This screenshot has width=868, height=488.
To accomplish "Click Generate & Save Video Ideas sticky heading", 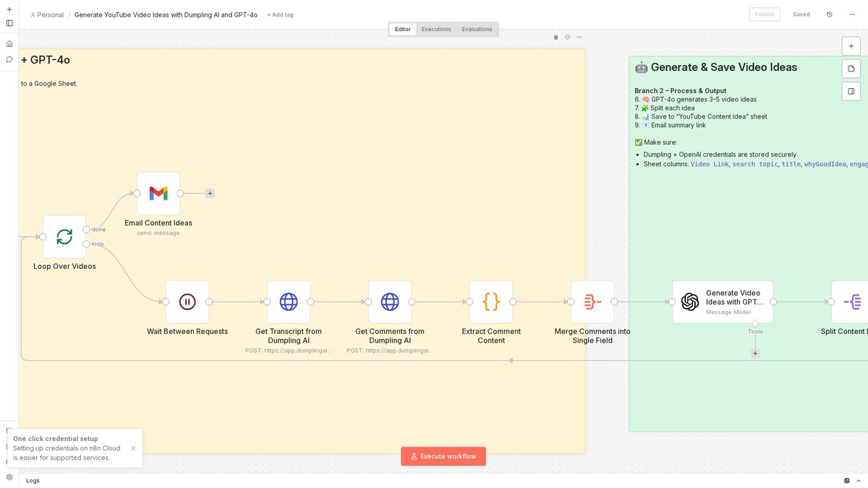I will (x=716, y=67).
